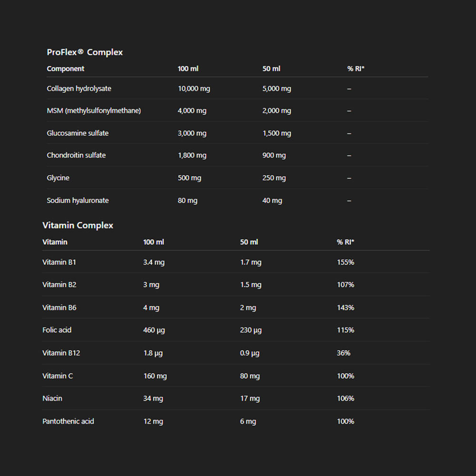Select the Collagen hydrolysate row label
Screen dimensions: 476x476
(x=79, y=89)
